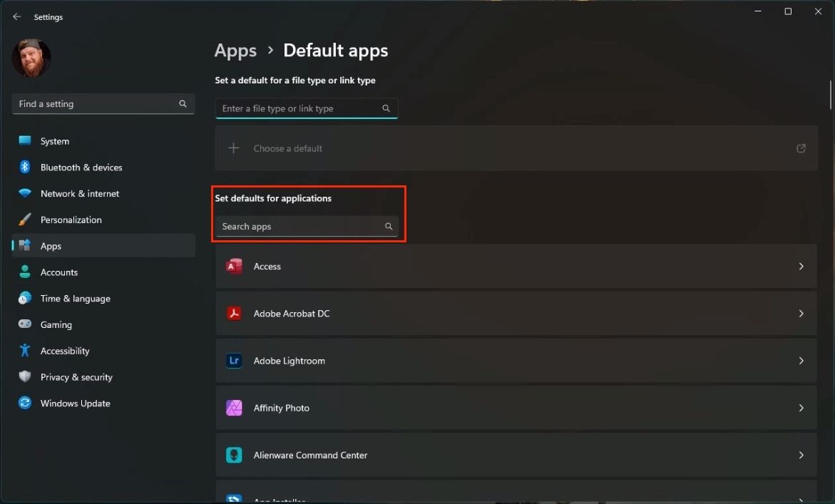Go to Bluetooth & devices
The width and height of the screenshot is (835, 504).
click(103, 167)
